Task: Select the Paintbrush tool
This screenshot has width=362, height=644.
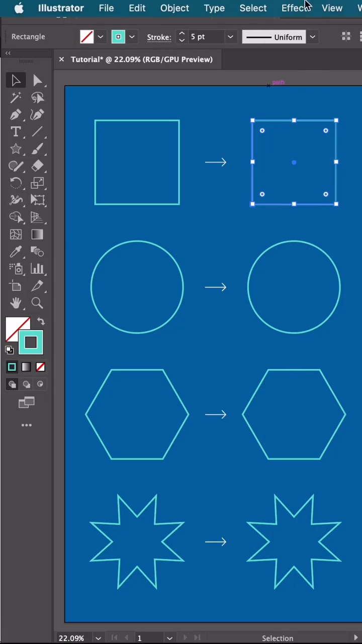Action: tap(37, 149)
